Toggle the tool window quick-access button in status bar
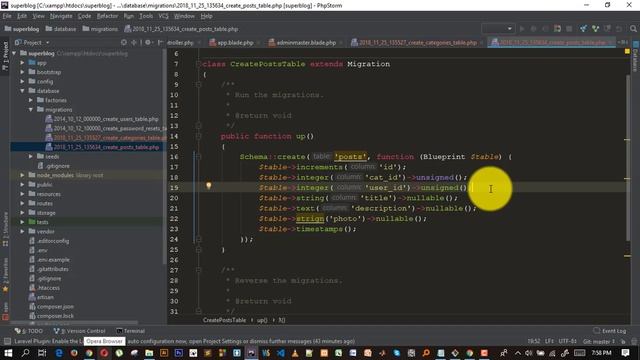Image resolution: width=640 pixels, height=360 pixels. (7, 341)
